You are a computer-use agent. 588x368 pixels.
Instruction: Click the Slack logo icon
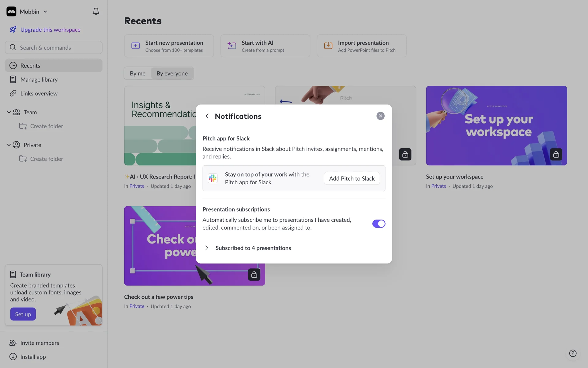pyautogui.click(x=213, y=178)
